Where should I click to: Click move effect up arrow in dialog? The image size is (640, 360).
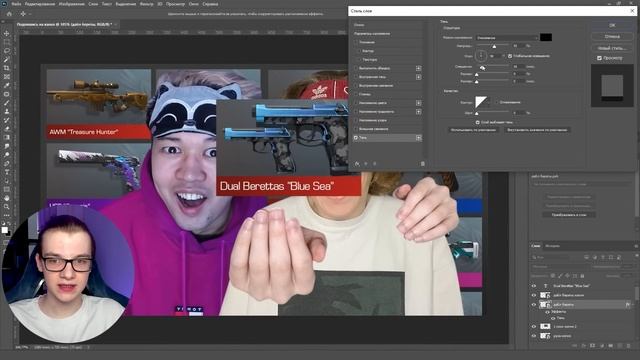point(366,164)
